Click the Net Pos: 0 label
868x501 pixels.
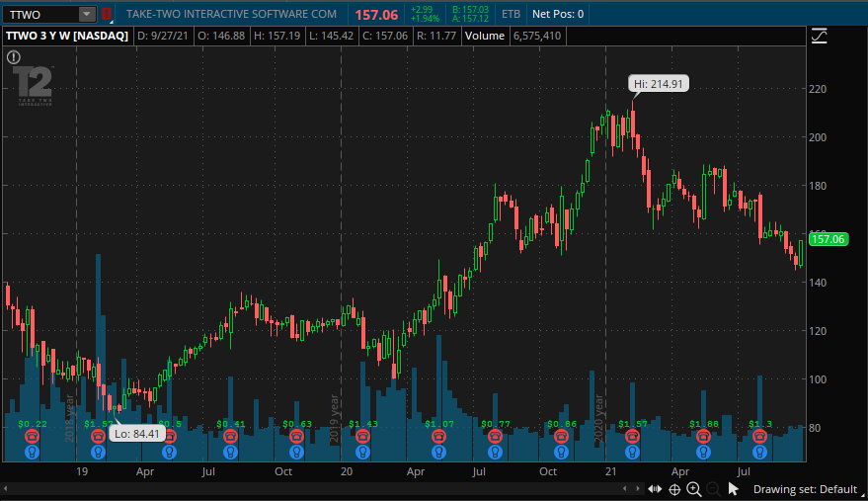click(558, 14)
